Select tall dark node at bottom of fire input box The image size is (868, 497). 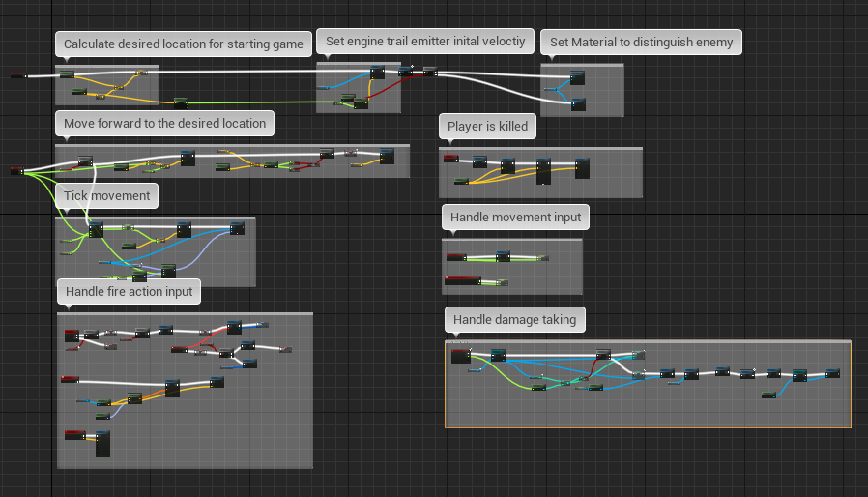click(102, 443)
